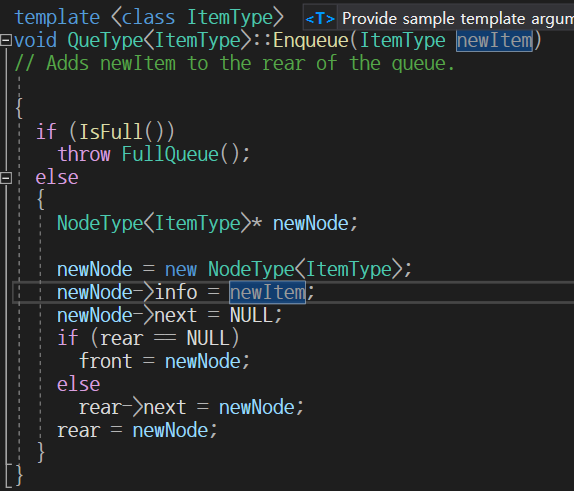
Task: Click the Enqueue function name
Action: click(x=311, y=40)
